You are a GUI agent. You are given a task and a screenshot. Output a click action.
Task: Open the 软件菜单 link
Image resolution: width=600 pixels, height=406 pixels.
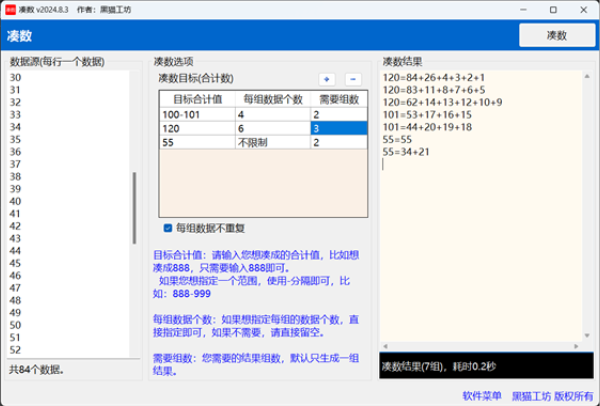[x=482, y=396]
